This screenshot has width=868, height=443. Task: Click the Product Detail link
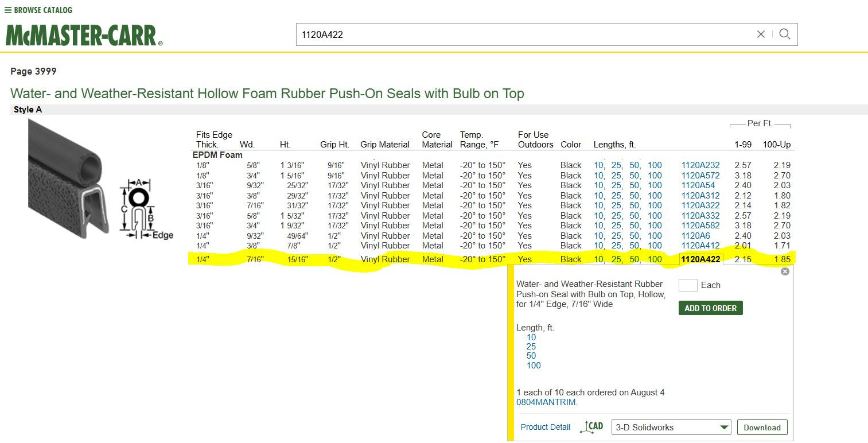click(x=546, y=427)
